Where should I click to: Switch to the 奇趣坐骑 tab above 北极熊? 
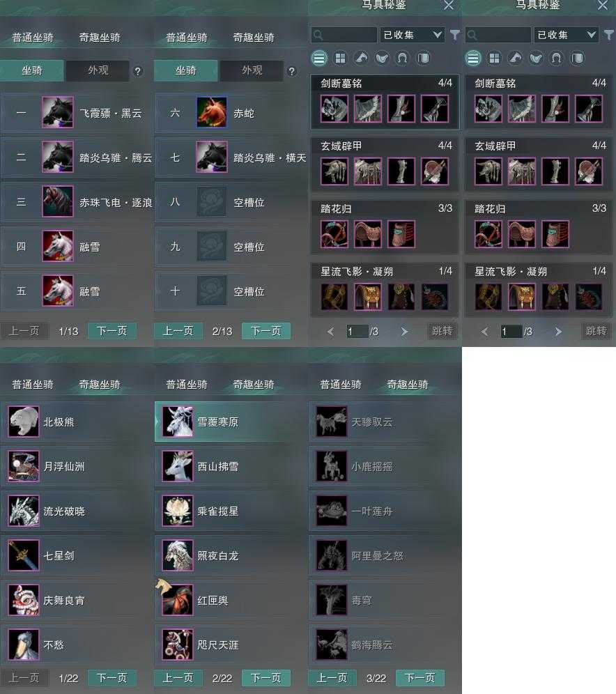pyautogui.click(x=100, y=384)
